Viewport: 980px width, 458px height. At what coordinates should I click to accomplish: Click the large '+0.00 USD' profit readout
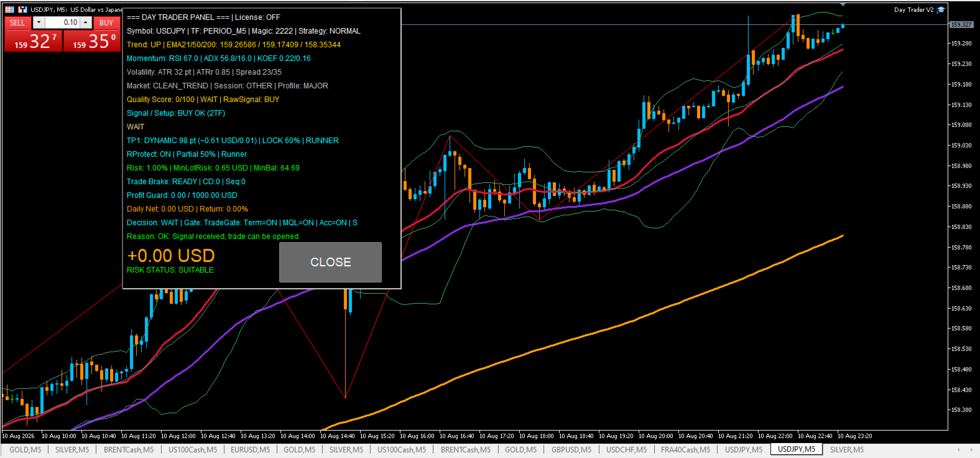[171, 256]
